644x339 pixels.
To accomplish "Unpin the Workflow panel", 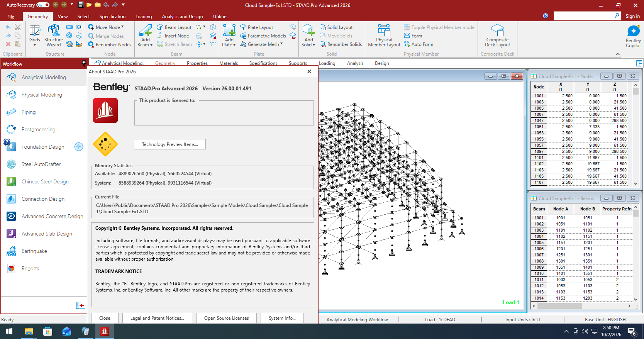I will 84,63.
